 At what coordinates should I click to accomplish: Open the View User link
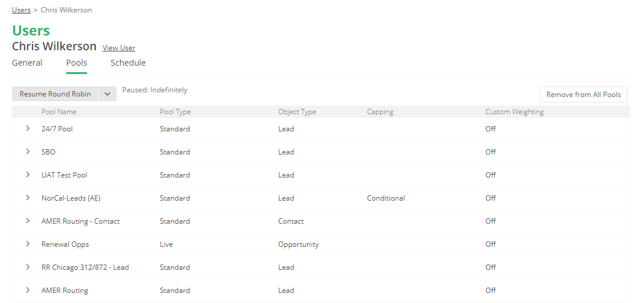[119, 48]
